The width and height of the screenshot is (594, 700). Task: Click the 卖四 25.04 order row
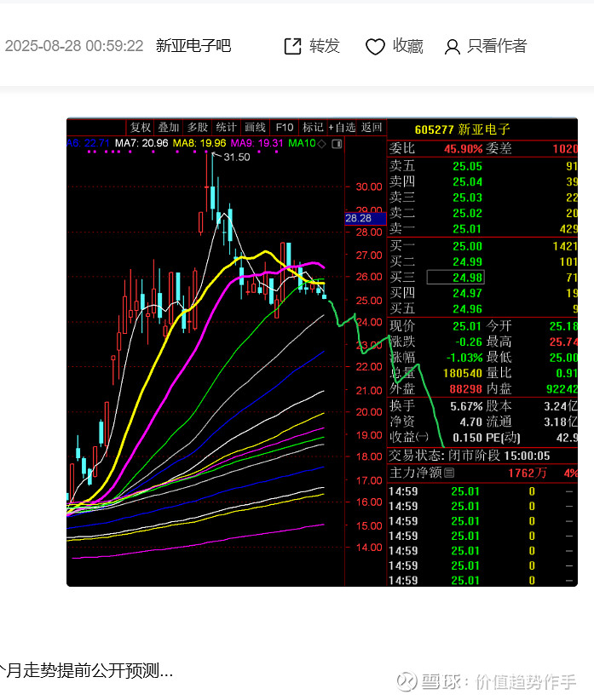[x=482, y=181]
